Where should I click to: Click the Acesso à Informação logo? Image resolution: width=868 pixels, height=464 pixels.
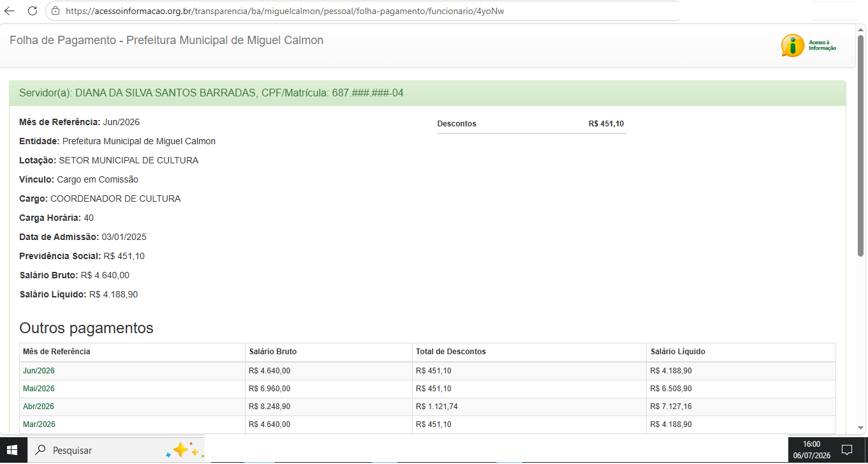tap(808, 45)
